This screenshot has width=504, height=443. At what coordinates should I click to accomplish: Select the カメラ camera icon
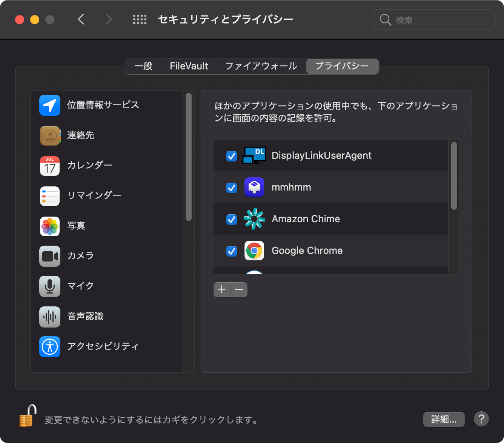pos(50,256)
